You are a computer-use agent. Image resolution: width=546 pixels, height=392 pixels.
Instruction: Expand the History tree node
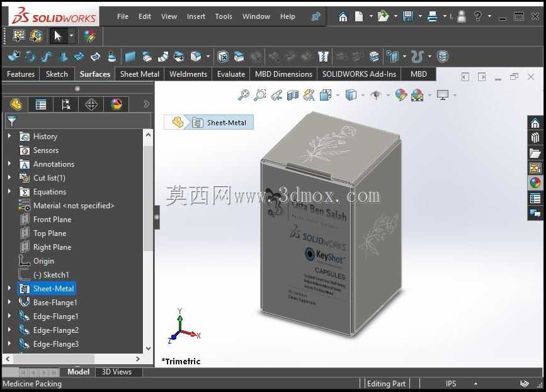[x=9, y=136]
